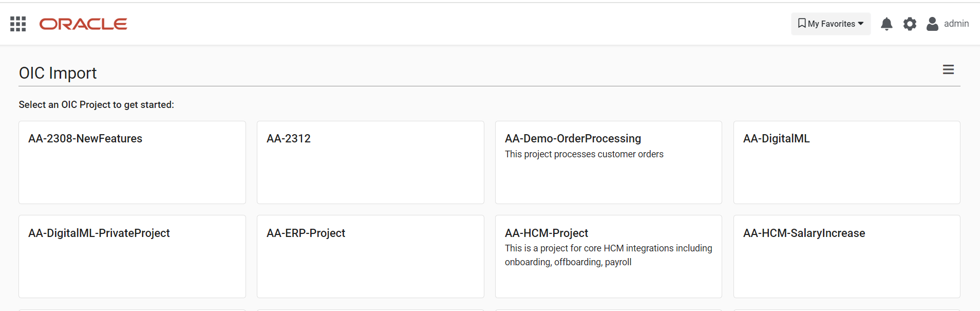The width and height of the screenshot is (980, 311).
Task: Click the admin user avatar icon
Action: tap(932, 24)
